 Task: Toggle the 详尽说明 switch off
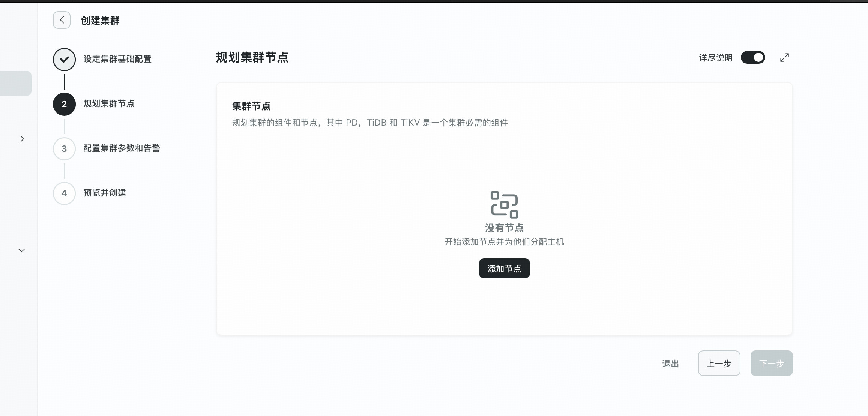tap(752, 58)
